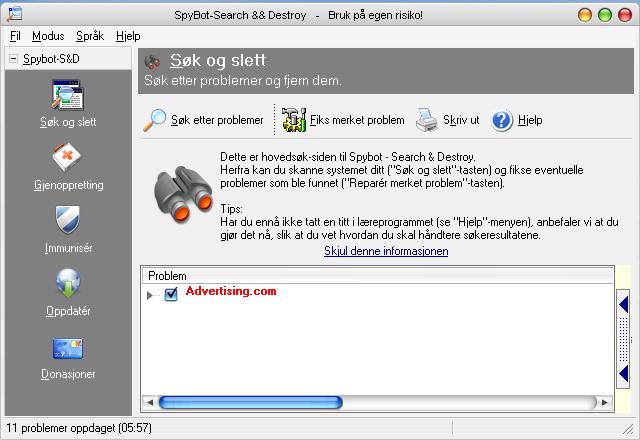Click the Skriv ut button label
The width and height of the screenshot is (640, 440).
pos(461,120)
